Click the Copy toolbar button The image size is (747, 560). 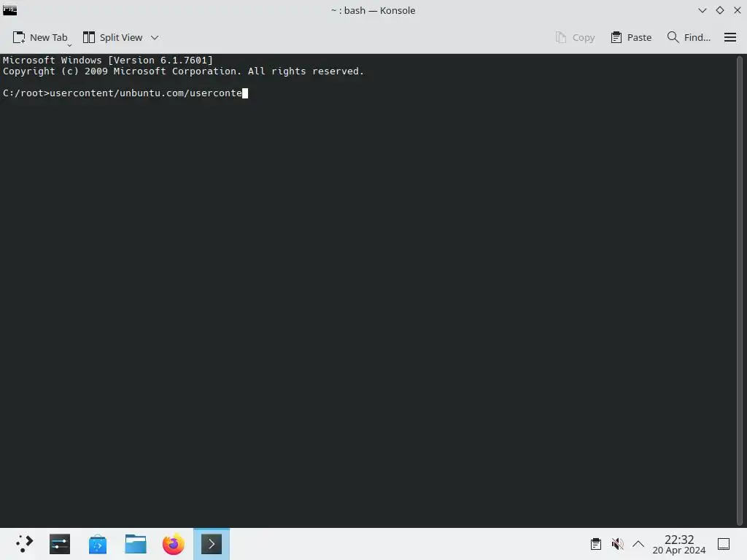tap(575, 38)
